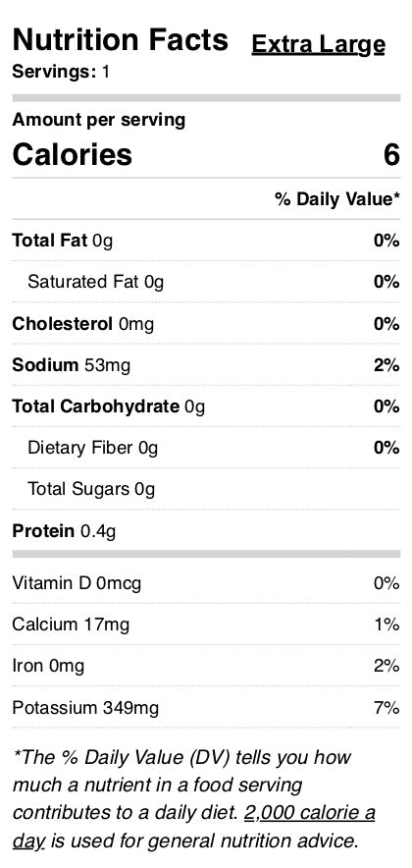
Task: Select the Nutrition Facts heading
Action: click(x=120, y=40)
